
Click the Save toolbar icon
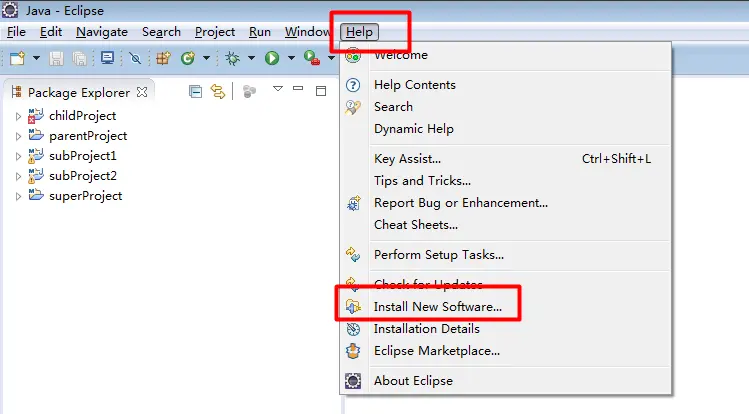point(56,58)
